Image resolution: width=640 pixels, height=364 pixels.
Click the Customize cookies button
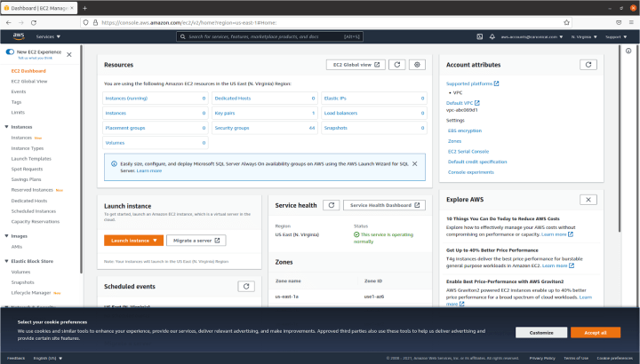[541, 333]
